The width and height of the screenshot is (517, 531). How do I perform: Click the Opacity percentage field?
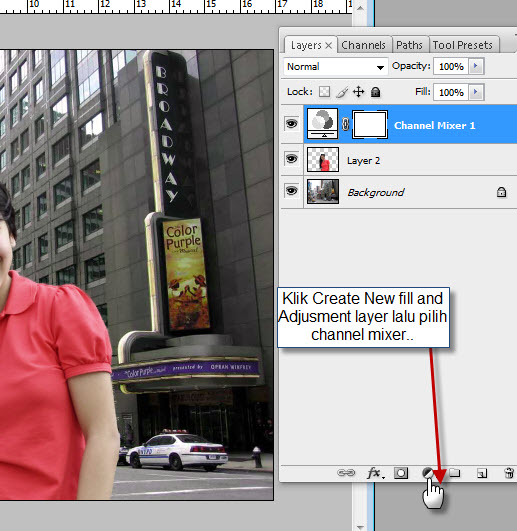[x=451, y=66]
